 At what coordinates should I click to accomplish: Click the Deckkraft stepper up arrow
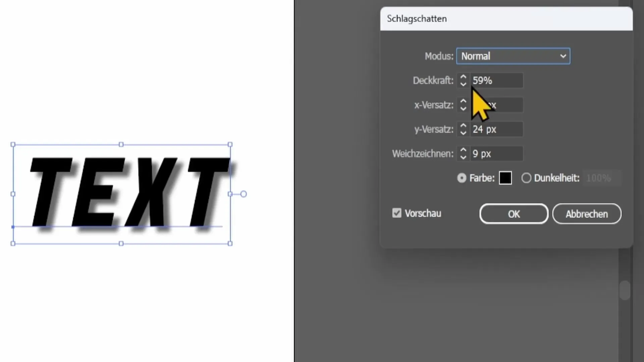point(463,76)
